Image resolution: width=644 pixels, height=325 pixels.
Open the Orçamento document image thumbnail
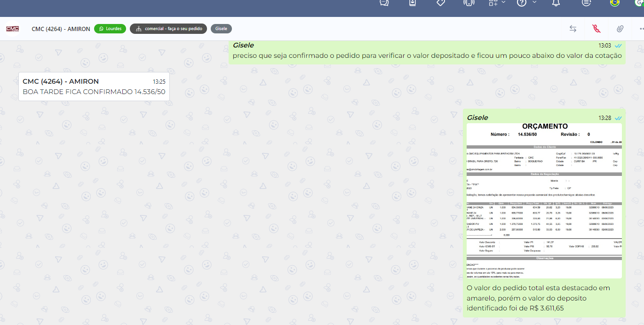(544, 201)
